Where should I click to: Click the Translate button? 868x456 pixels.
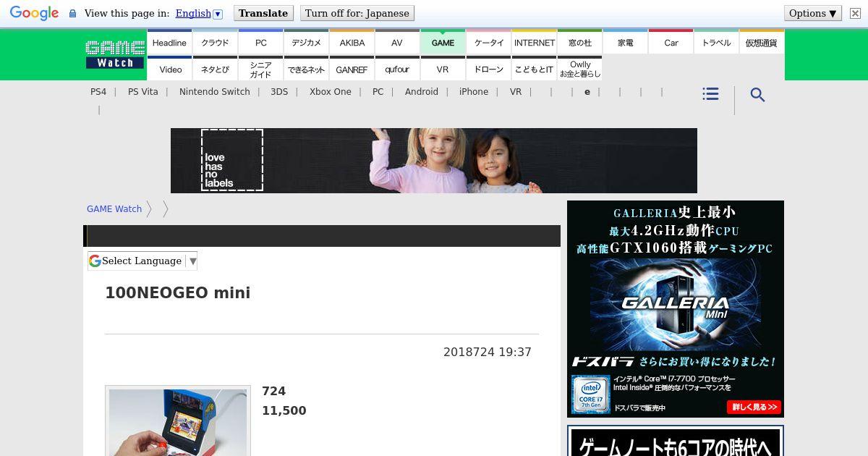click(x=263, y=13)
